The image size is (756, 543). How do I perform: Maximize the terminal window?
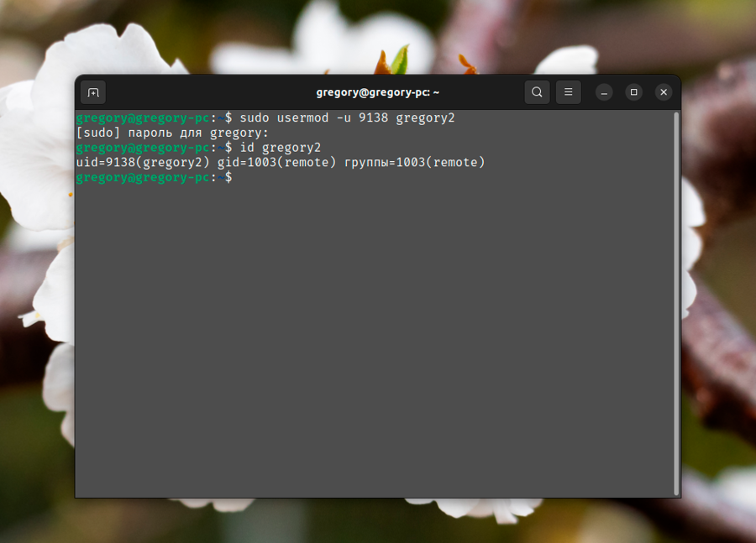tap(634, 92)
